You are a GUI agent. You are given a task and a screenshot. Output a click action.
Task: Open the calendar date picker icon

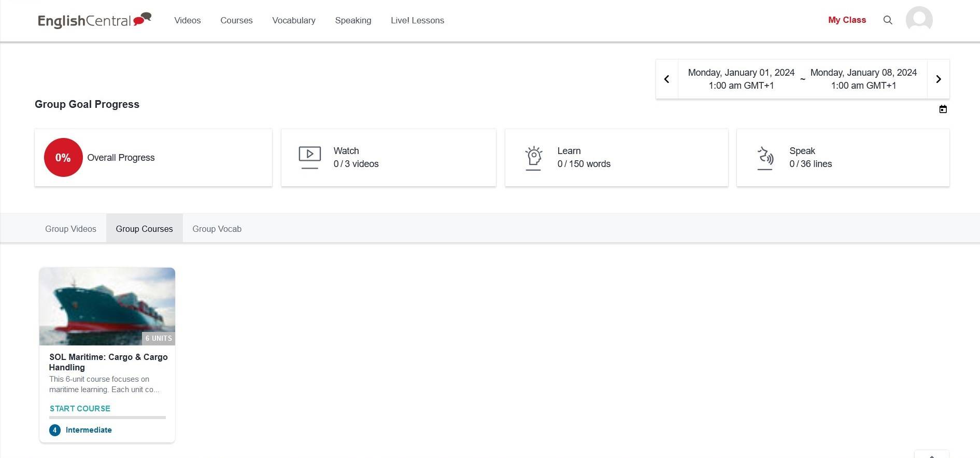click(943, 109)
